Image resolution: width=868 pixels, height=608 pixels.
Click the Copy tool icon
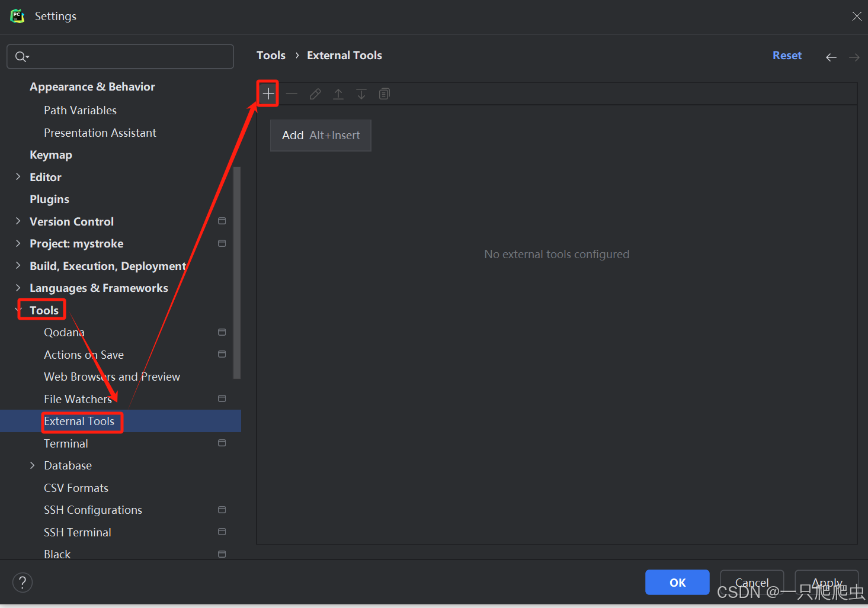click(385, 94)
